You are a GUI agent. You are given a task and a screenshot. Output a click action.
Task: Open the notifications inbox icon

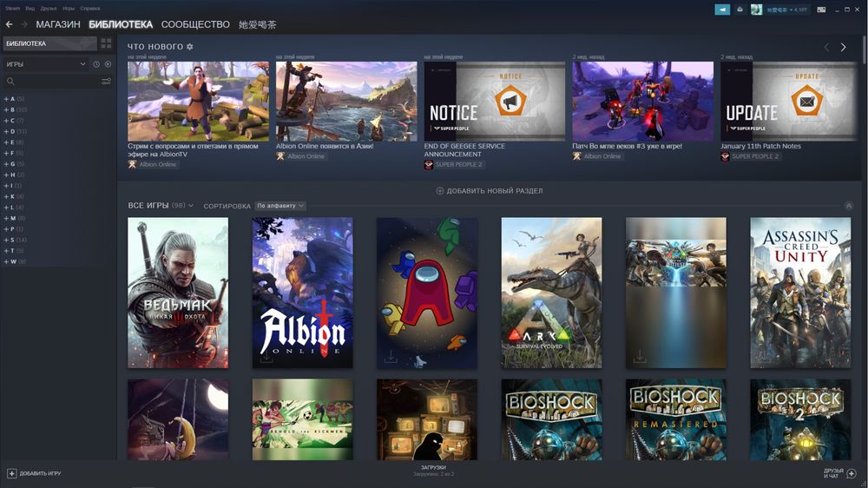(x=740, y=10)
